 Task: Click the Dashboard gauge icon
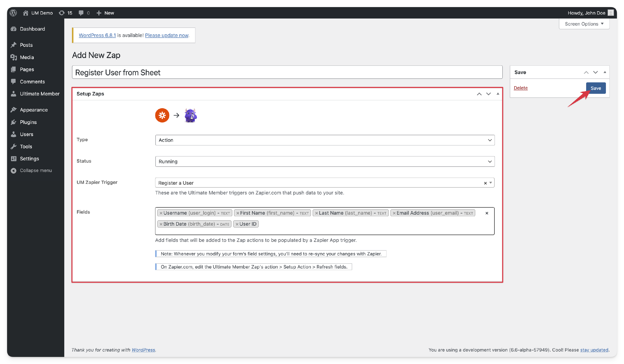(x=14, y=29)
